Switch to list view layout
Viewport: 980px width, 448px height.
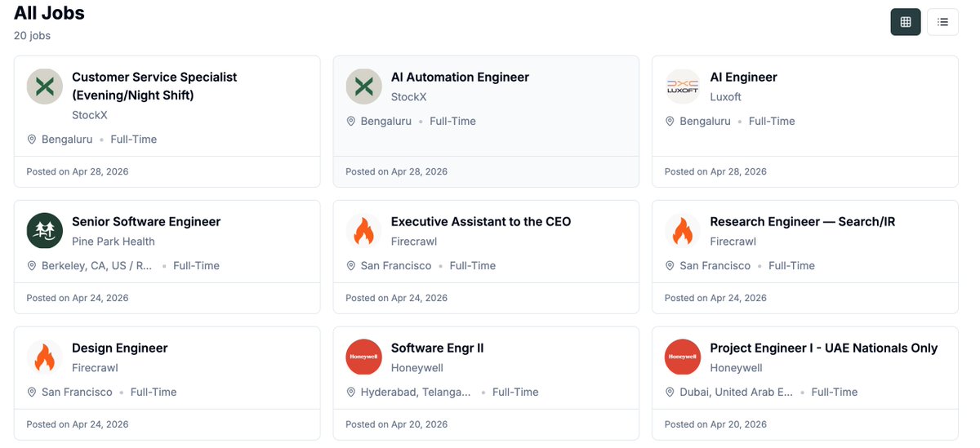point(942,22)
